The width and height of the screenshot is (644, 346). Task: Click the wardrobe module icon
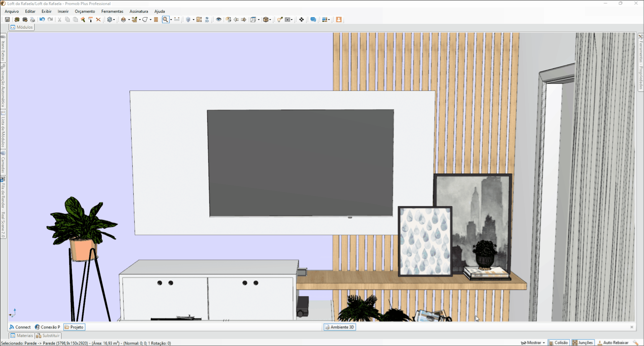click(x=156, y=20)
